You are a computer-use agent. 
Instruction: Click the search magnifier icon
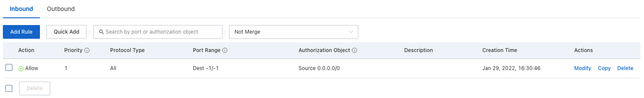pyautogui.click(x=101, y=32)
